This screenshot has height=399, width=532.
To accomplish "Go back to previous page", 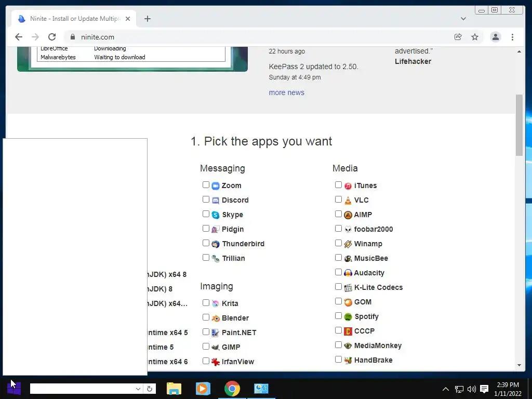I will tap(19, 37).
